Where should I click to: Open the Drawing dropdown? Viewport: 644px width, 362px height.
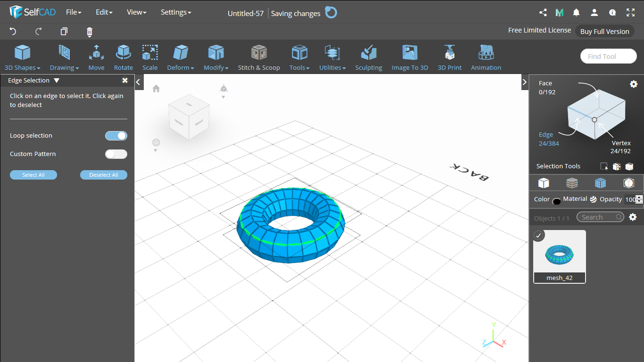point(65,58)
